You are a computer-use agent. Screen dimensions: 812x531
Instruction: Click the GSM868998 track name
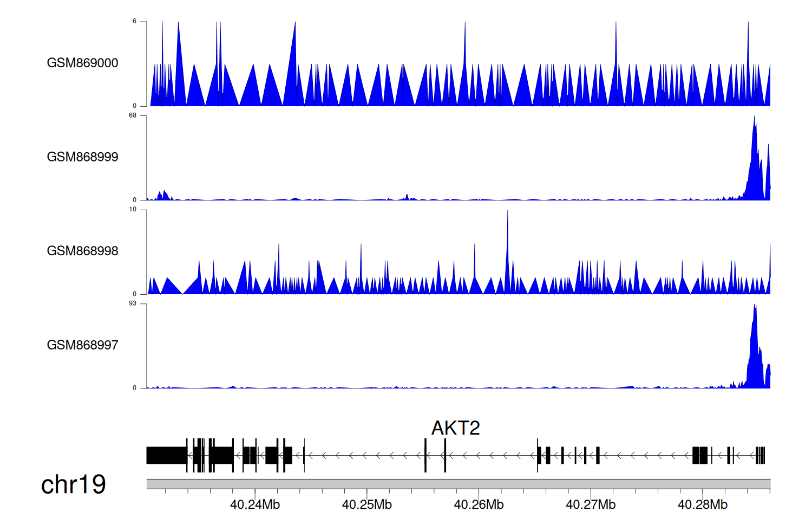click(x=82, y=251)
